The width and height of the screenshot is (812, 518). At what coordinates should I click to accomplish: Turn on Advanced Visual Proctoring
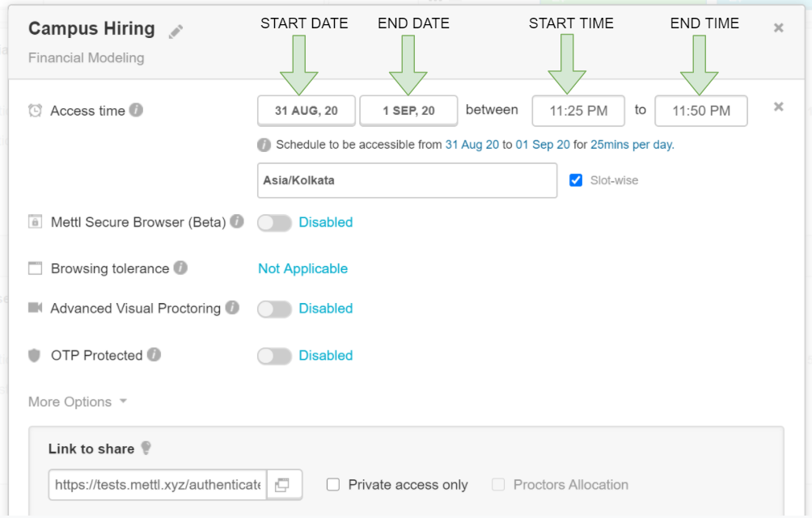tap(274, 309)
